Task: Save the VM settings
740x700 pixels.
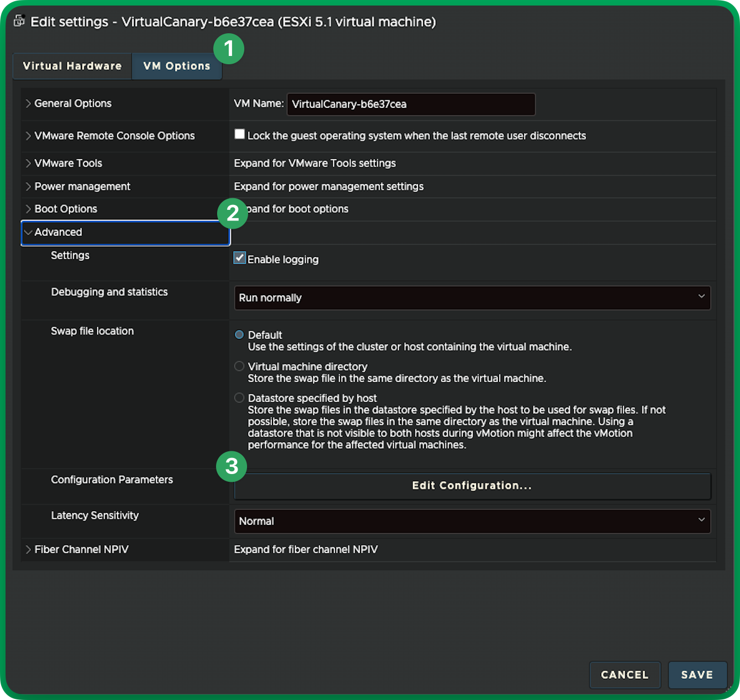Action: point(697,675)
